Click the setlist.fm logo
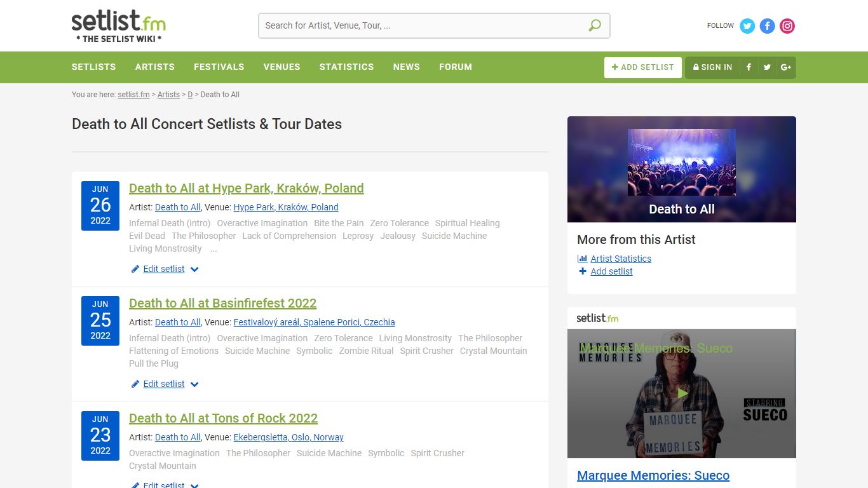This screenshot has width=868, height=488. tap(119, 26)
